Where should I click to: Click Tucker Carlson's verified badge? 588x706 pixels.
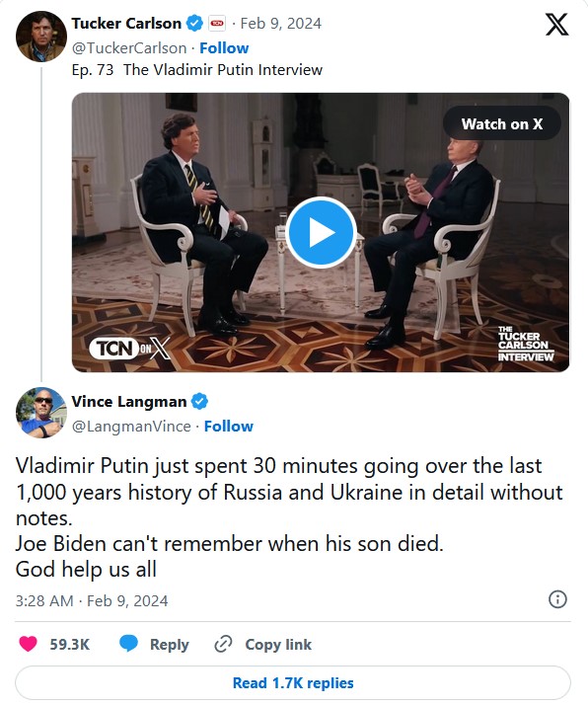point(194,23)
